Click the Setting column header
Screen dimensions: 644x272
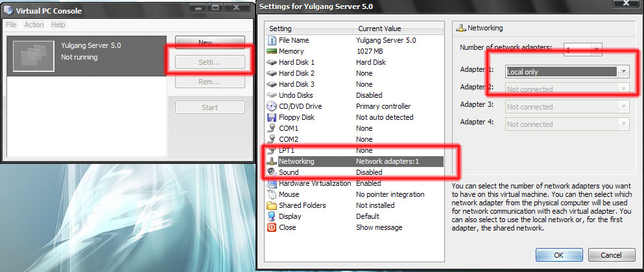309,28
